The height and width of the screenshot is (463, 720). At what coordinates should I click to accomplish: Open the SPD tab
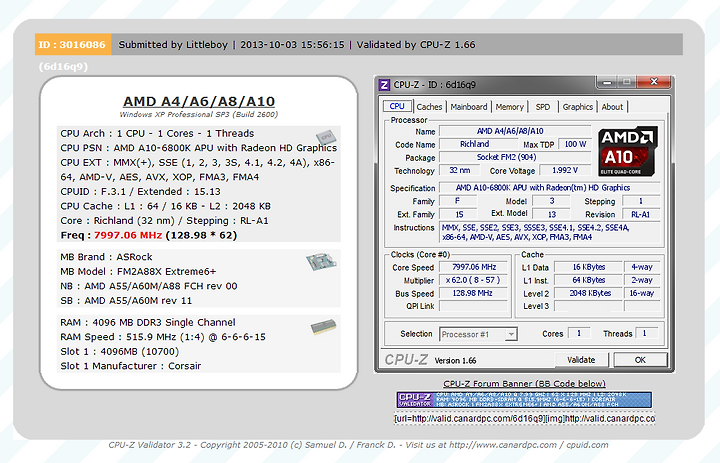click(543, 107)
